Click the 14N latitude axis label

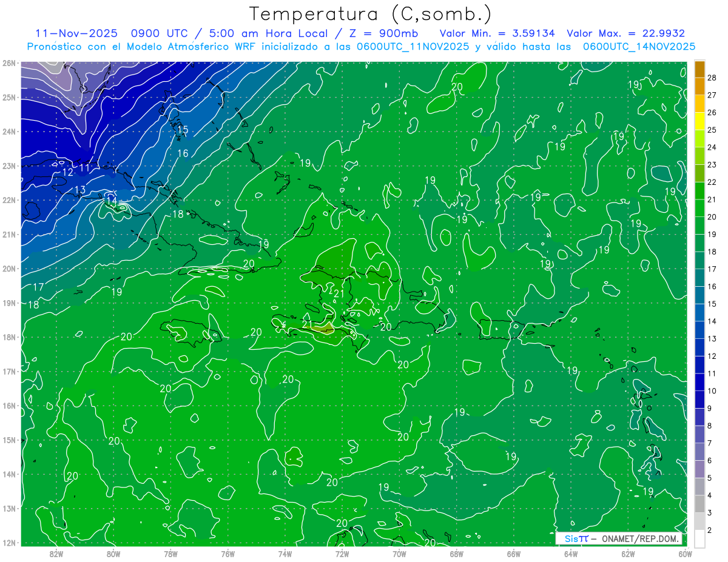point(9,474)
